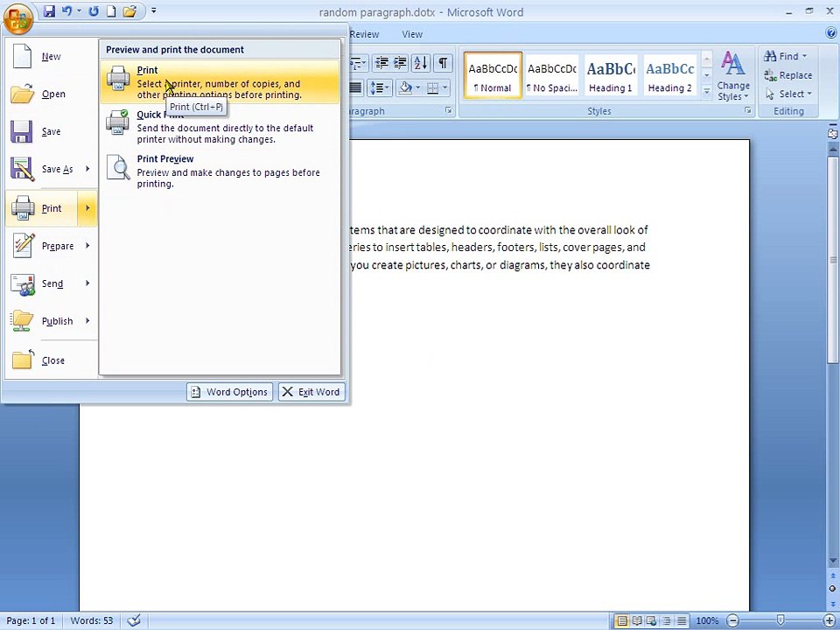This screenshot has height=630, width=840.
Task: Expand the Prepare submenu arrow
Action: tap(87, 246)
